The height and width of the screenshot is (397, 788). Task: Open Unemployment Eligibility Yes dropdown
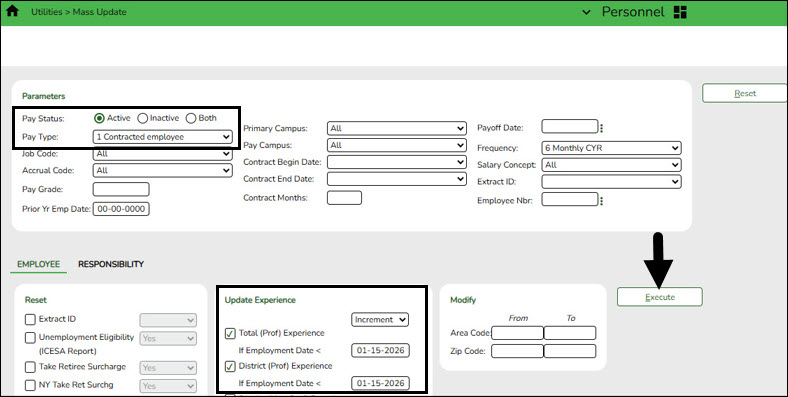[x=168, y=339]
